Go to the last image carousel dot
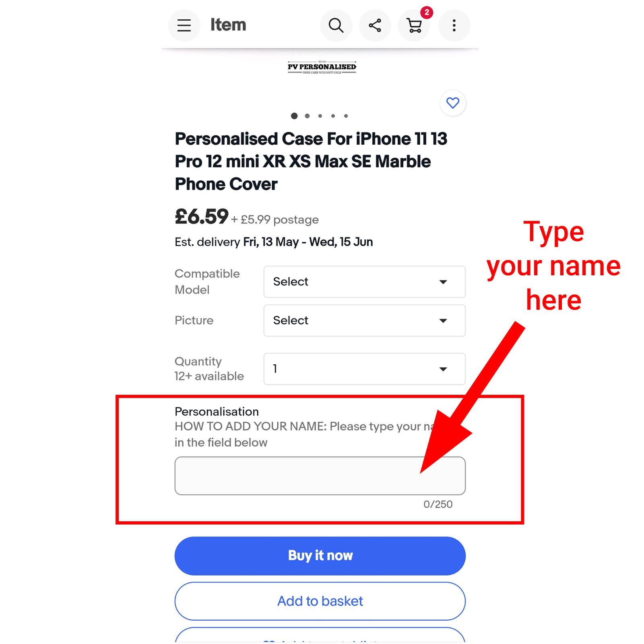Image resolution: width=644 pixels, height=644 pixels. [x=346, y=116]
